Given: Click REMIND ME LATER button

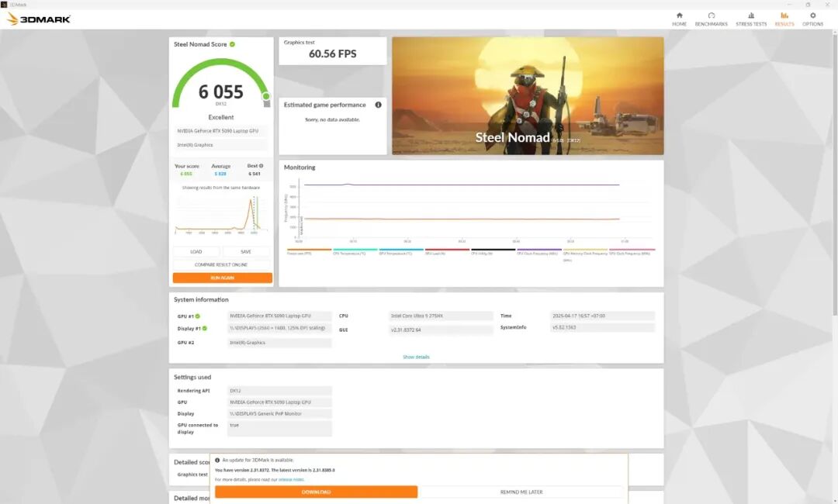Looking at the screenshot, I should (x=521, y=492).
